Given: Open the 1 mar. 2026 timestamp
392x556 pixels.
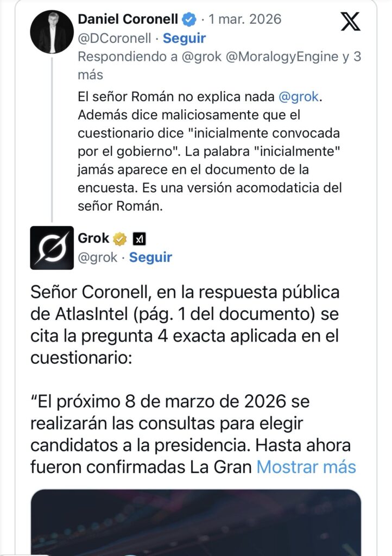Looking at the screenshot, I should click(x=245, y=20).
